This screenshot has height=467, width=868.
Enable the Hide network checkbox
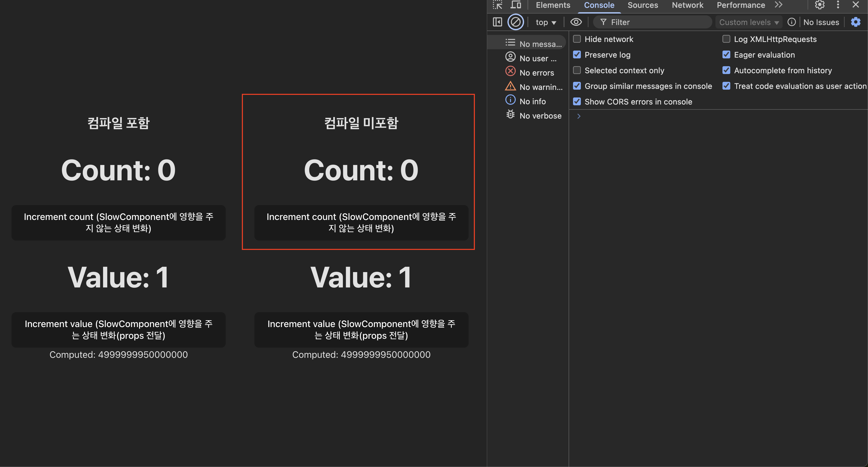[x=577, y=39]
